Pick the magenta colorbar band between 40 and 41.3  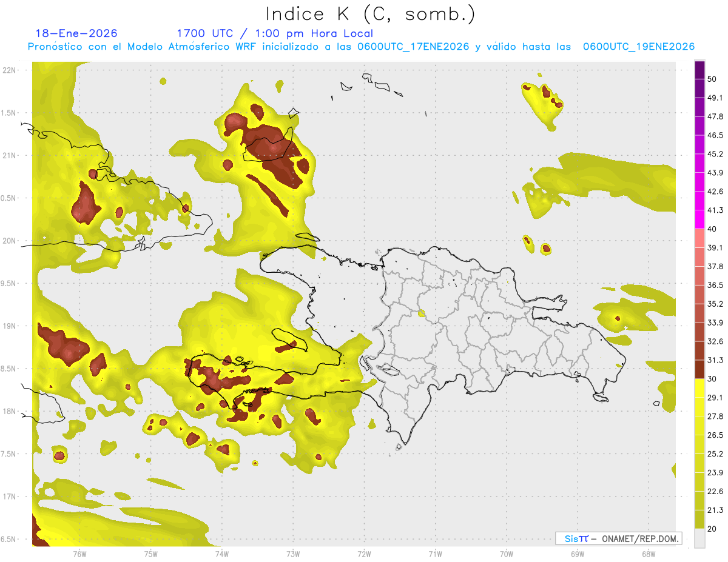(699, 219)
